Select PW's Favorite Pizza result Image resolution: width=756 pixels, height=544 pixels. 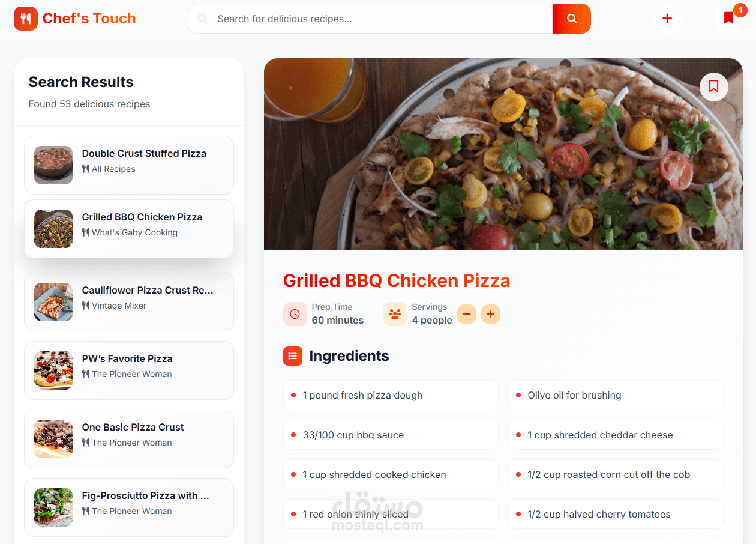[129, 370]
